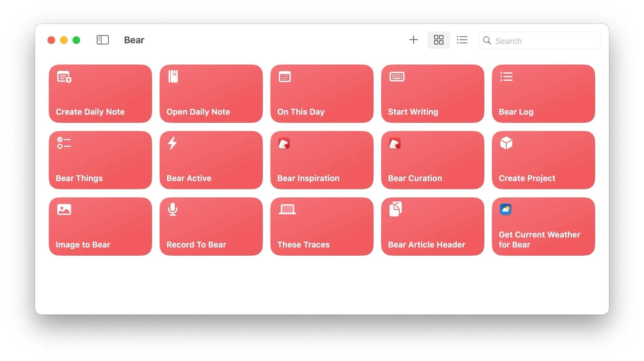Click the Create Daily Note icon
Image resolution: width=644 pixels, height=361 pixels.
64,77
